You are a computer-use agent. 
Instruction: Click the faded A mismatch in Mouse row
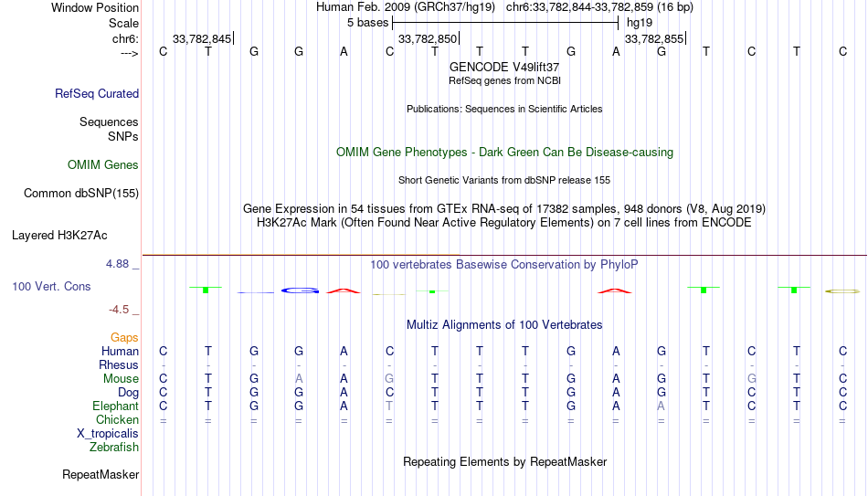pyautogui.click(x=299, y=379)
